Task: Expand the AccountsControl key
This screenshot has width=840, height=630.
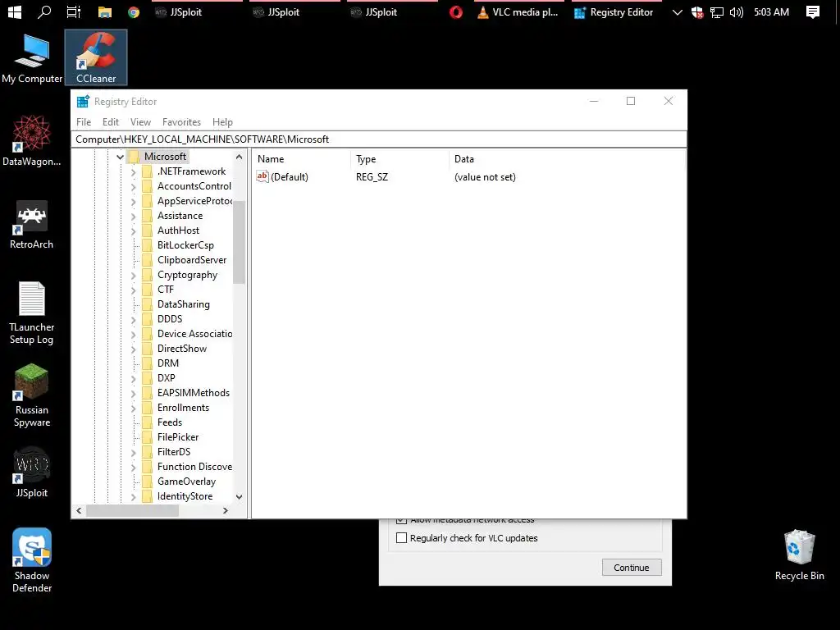Action: [x=134, y=186]
